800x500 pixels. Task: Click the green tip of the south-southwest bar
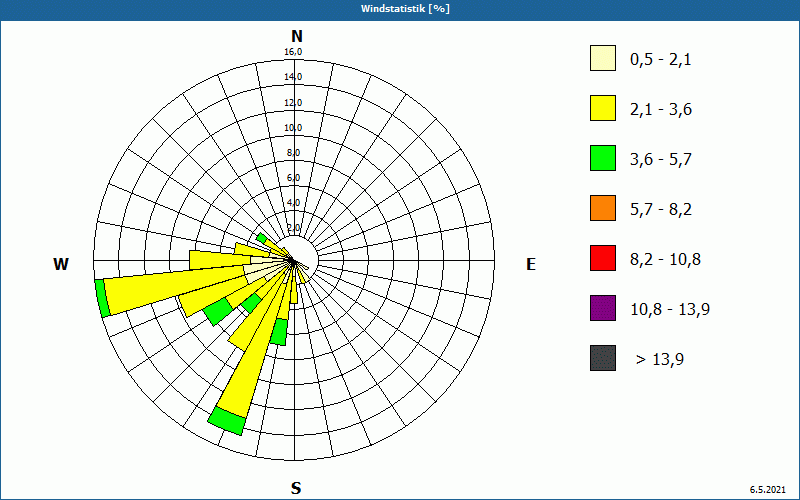[227, 421]
